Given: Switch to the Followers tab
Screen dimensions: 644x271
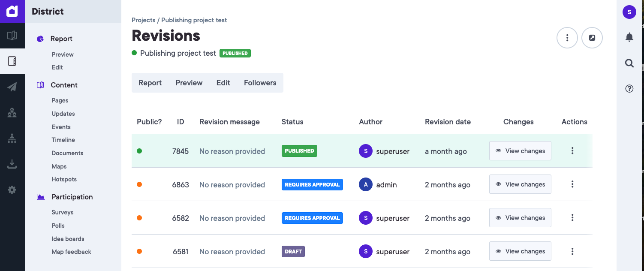Looking at the screenshot, I should click(x=260, y=83).
